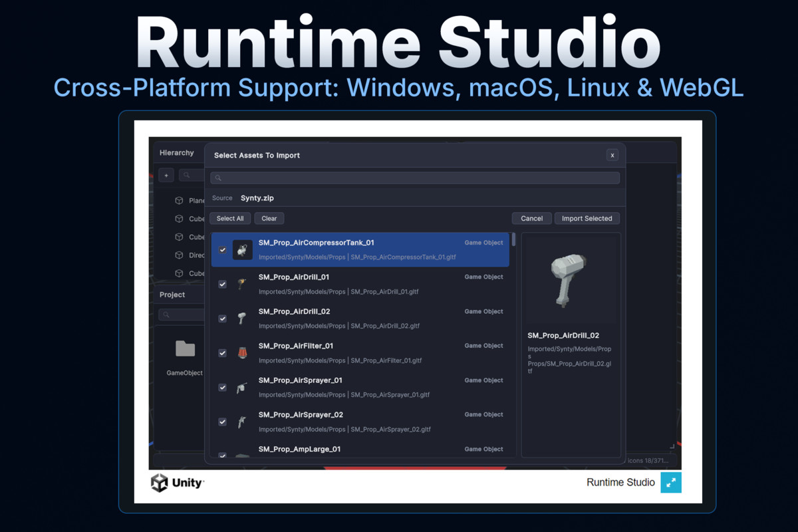This screenshot has height=532, width=798.
Task: Click the asset list vertical scrollbar
Action: coord(513,241)
